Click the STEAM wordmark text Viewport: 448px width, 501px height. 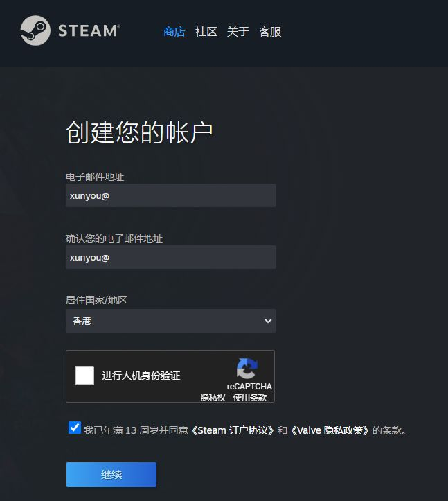tap(89, 31)
